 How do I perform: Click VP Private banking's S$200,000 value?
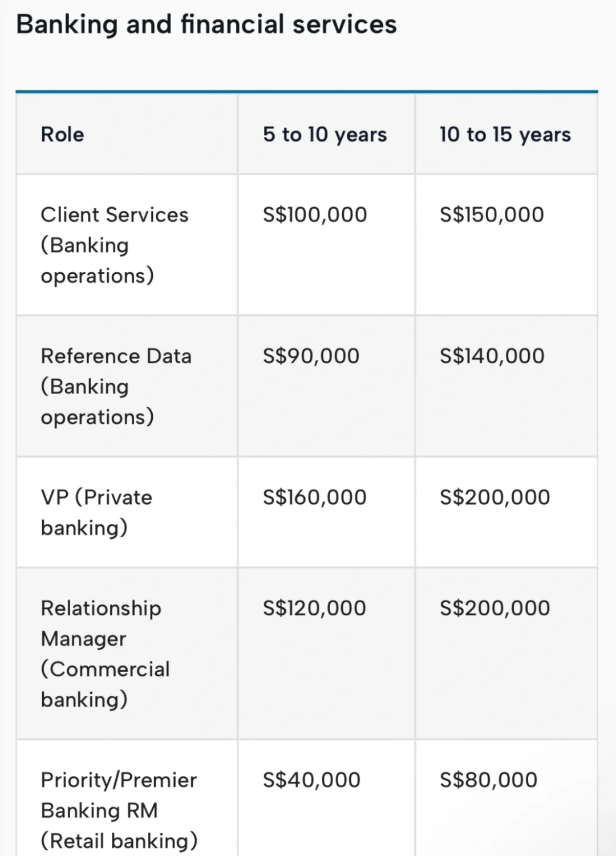pyautogui.click(x=495, y=497)
